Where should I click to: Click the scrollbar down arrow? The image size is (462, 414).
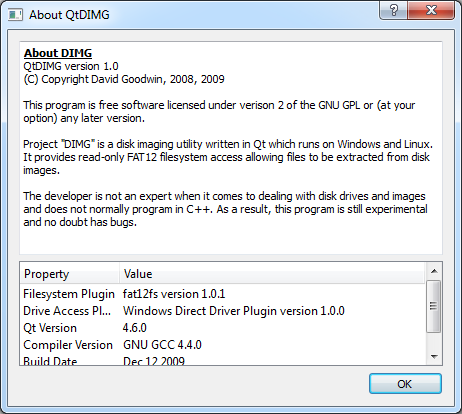click(x=434, y=357)
